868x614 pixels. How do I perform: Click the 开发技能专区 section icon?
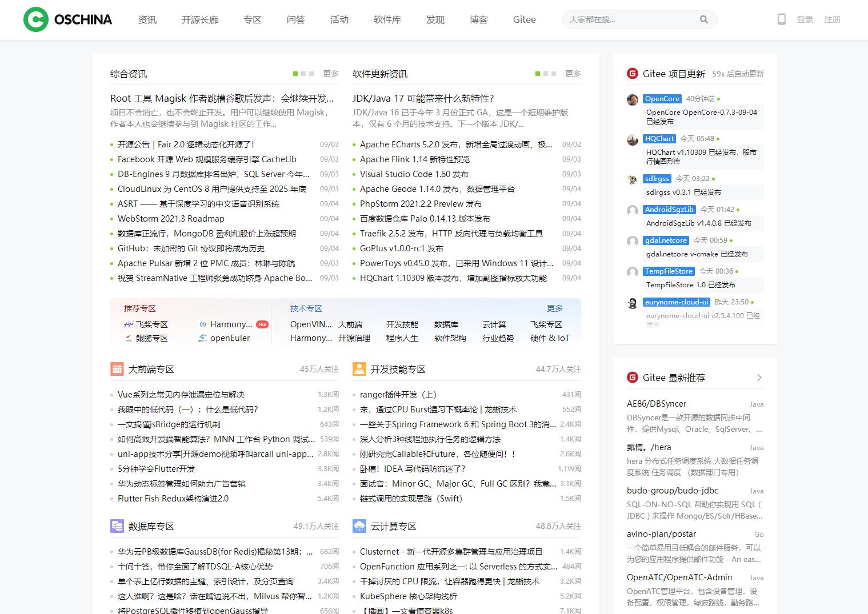pyautogui.click(x=359, y=368)
